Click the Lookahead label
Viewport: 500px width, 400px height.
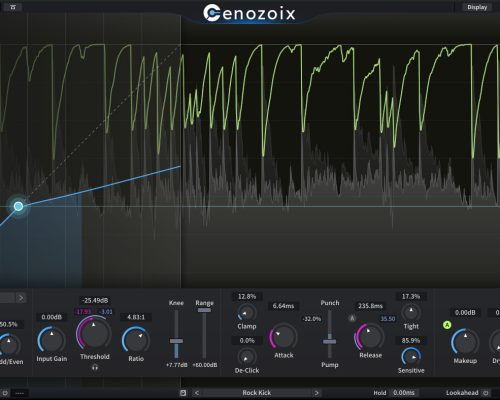coord(462,393)
